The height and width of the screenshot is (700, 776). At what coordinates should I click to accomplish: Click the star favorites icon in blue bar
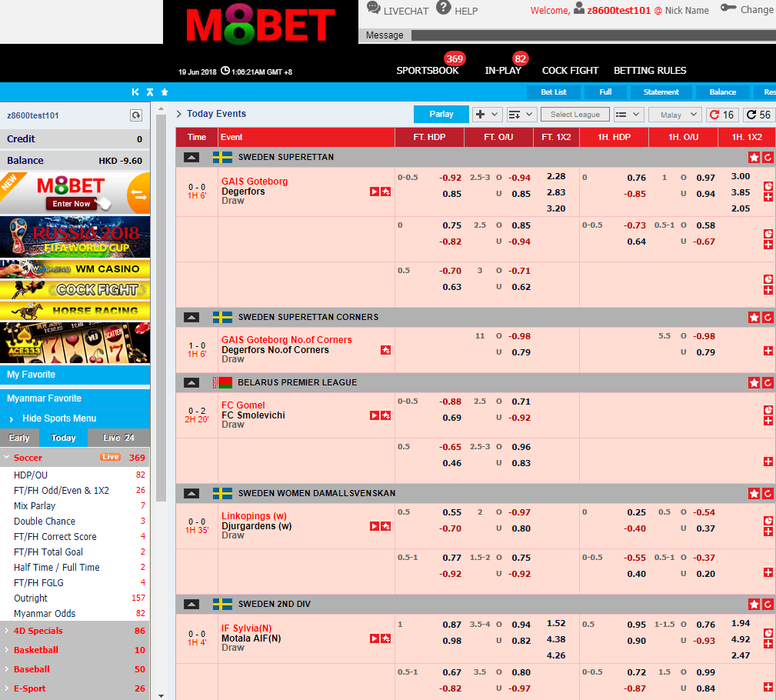165,92
